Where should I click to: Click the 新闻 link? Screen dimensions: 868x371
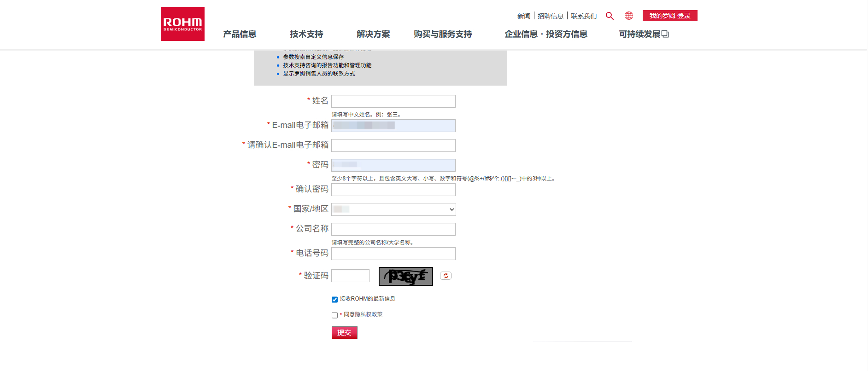click(x=523, y=16)
